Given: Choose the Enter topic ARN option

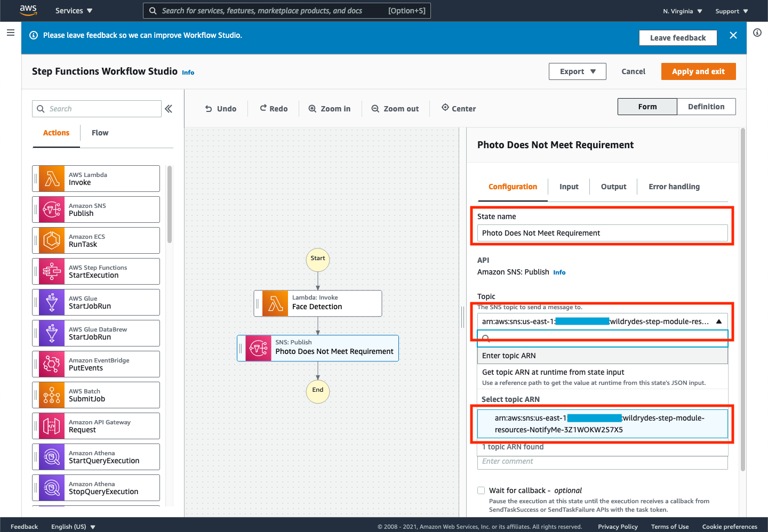Looking at the screenshot, I should [603, 356].
